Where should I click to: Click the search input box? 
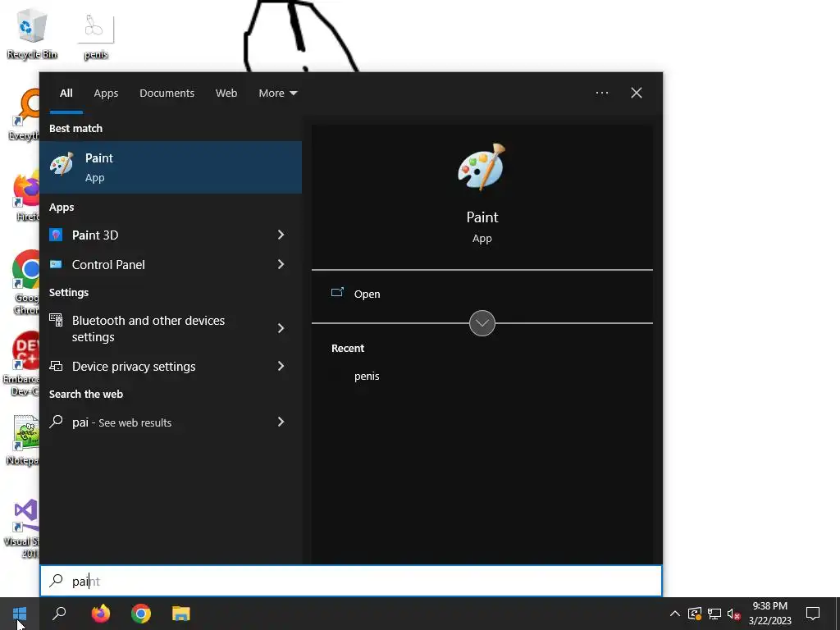click(x=351, y=581)
